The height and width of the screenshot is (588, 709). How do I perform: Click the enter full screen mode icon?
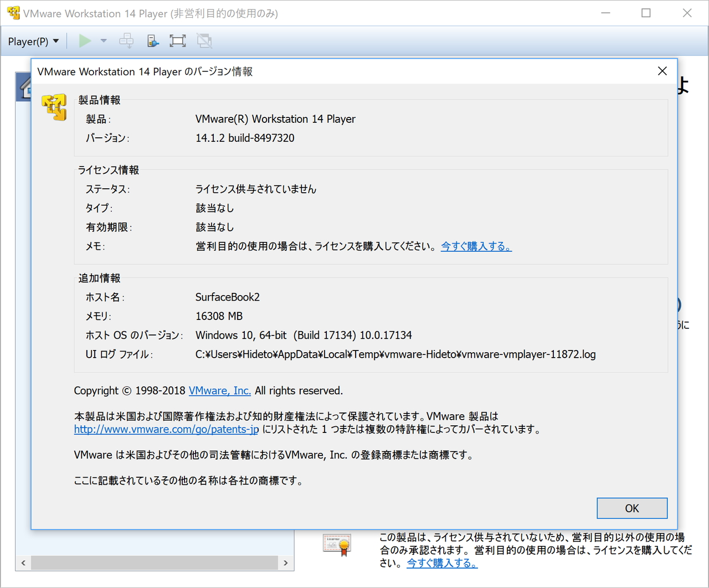click(177, 40)
